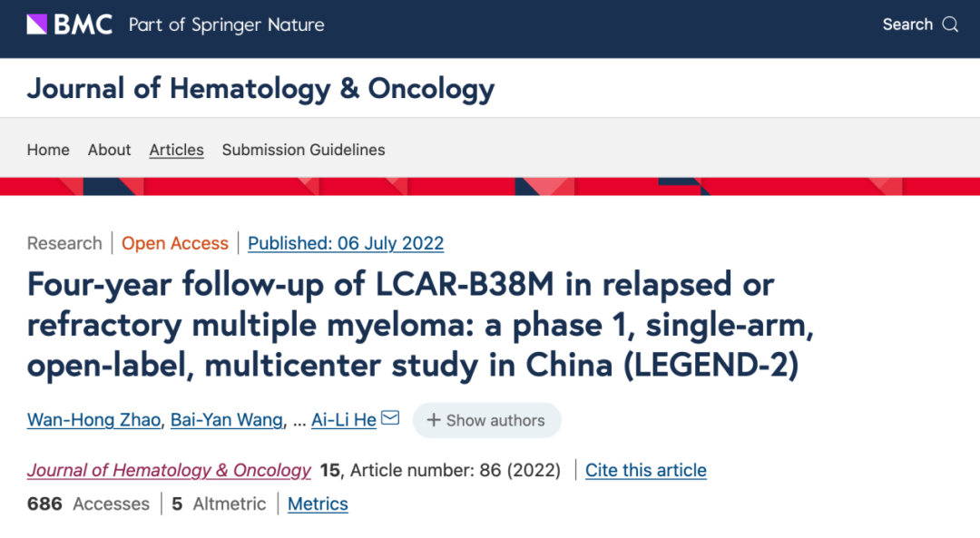The width and height of the screenshot is (980, 538).
Task: Click the BMC logo icon
Action: tap(37, 24)
